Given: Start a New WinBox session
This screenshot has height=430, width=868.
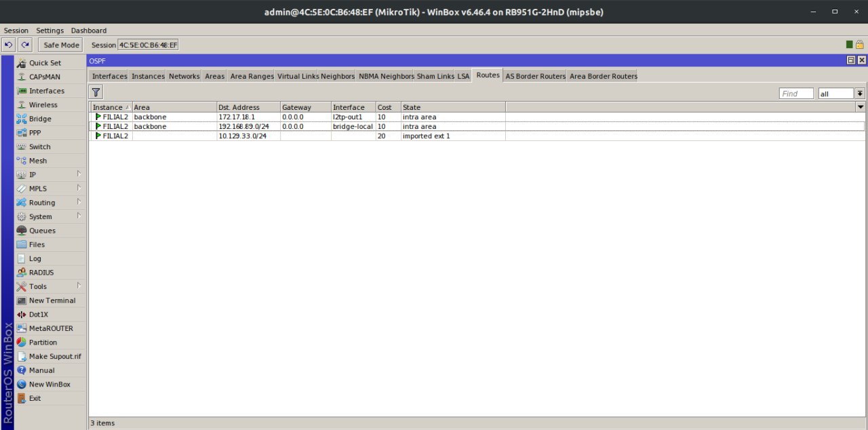Looking at the screenshot, I should pyautogui.click(x=50, y=385).
